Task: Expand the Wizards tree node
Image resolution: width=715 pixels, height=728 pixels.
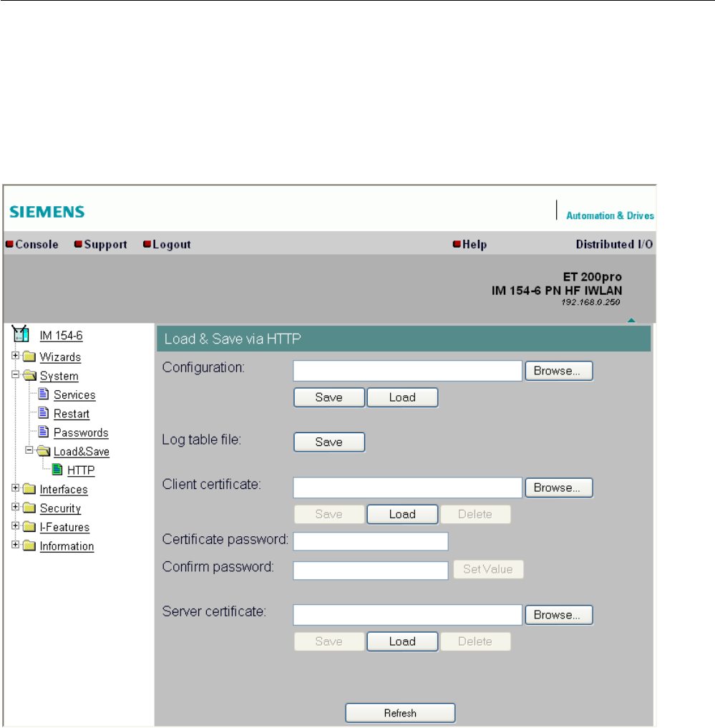Action: coord(15,356)
